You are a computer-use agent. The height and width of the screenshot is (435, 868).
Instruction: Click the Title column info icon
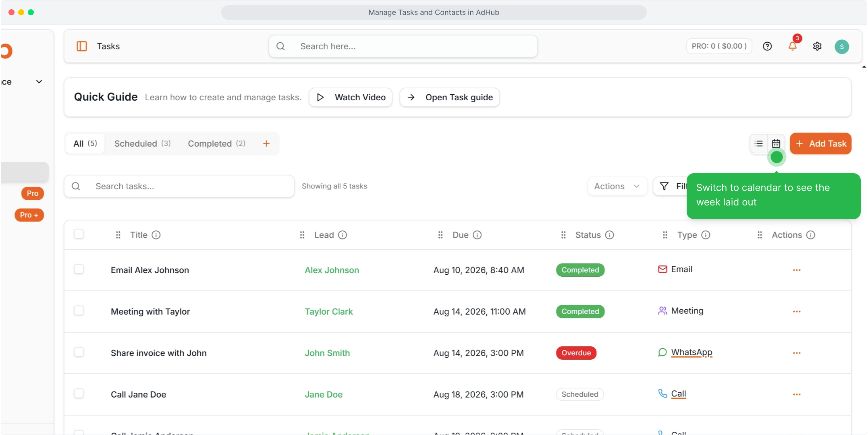click(x=156, y=235)
